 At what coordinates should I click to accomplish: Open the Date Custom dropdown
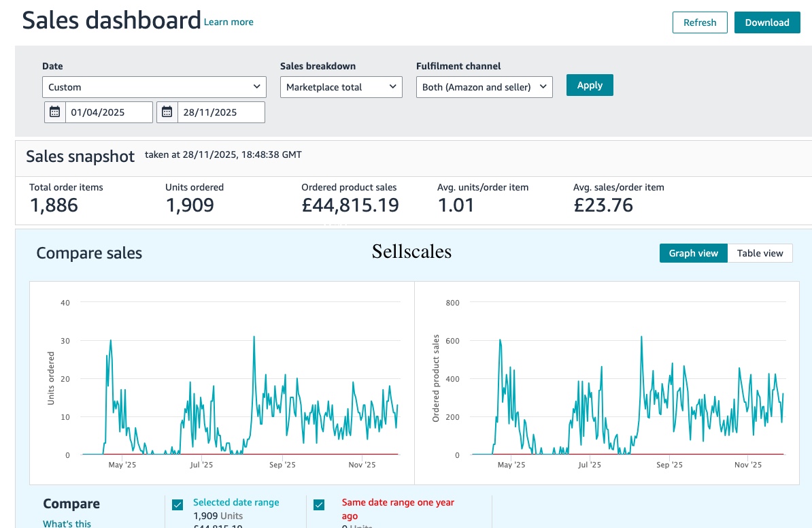(154, 87)
